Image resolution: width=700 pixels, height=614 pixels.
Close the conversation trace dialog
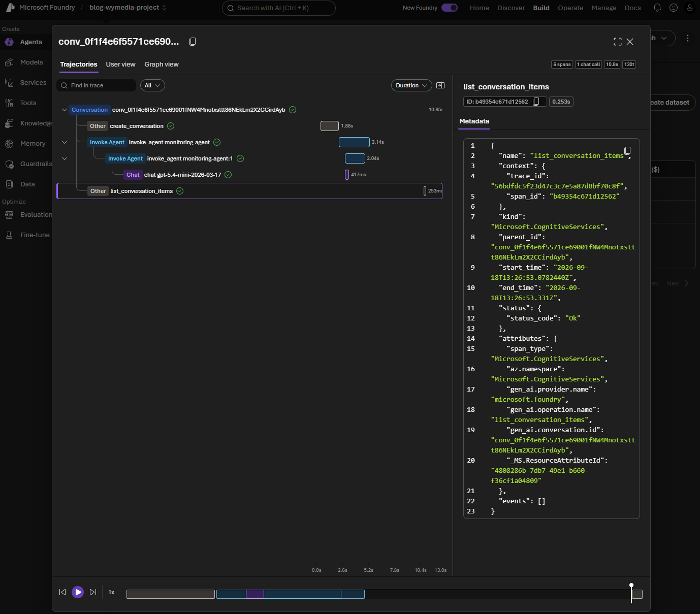click(630, 42)
